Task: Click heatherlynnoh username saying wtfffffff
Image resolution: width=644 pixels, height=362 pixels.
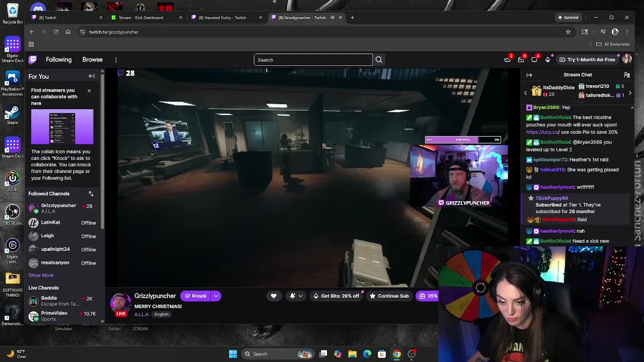Action: (557, 187)
